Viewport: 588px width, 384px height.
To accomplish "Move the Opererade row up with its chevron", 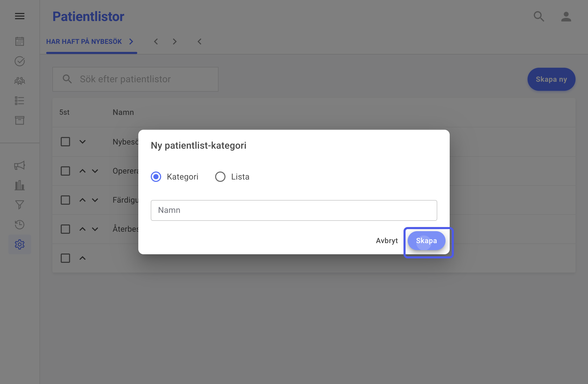I will [83, 171].
